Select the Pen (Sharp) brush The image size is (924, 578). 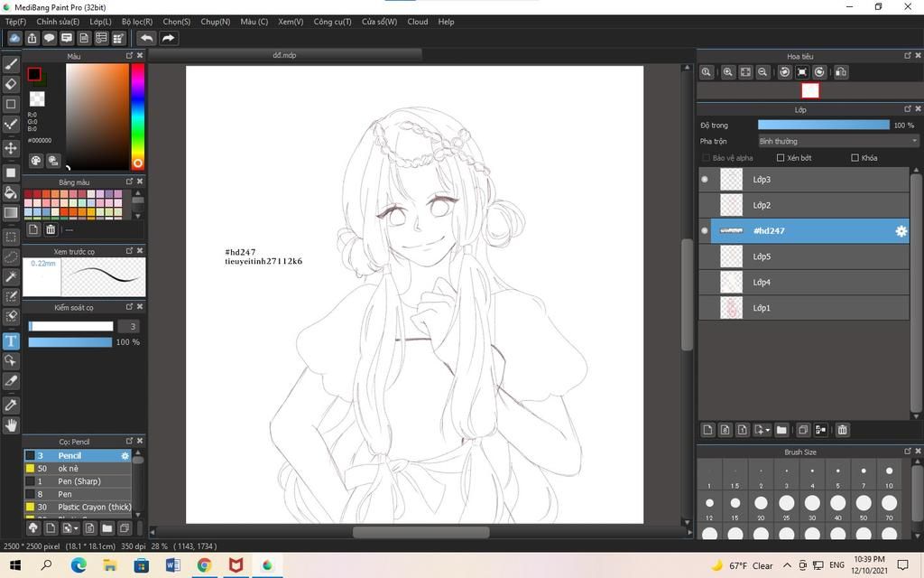click(78, 482)
